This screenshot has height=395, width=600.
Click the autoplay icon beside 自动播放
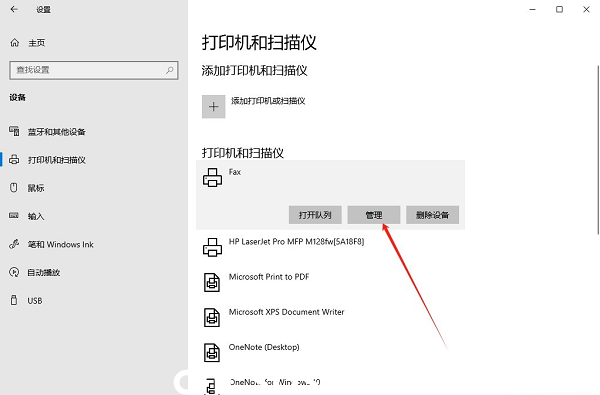tap(14, 272)
